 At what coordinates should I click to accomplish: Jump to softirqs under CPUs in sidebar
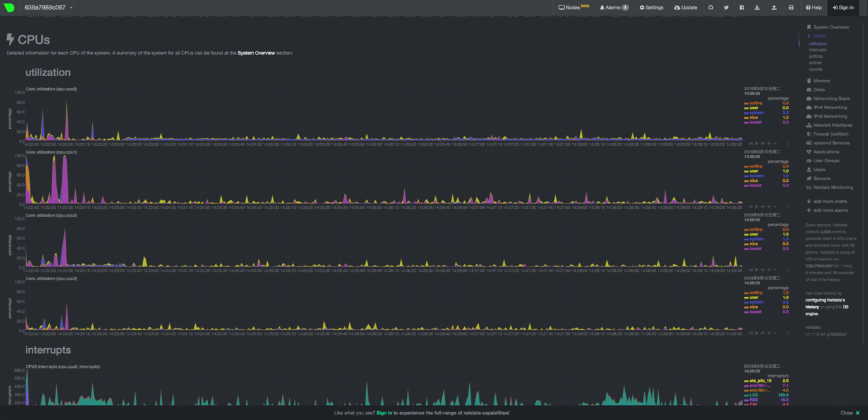click(816, 56)
